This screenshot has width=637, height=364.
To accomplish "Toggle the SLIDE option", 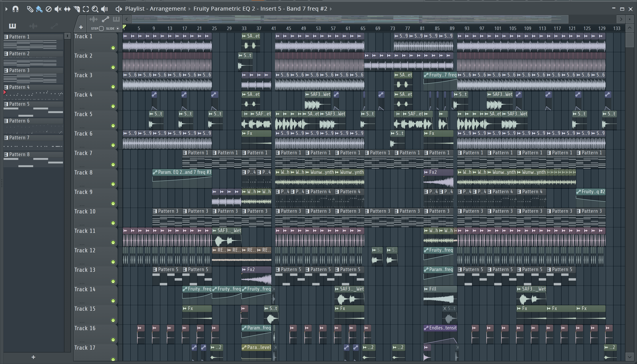I will pos(117,29).
